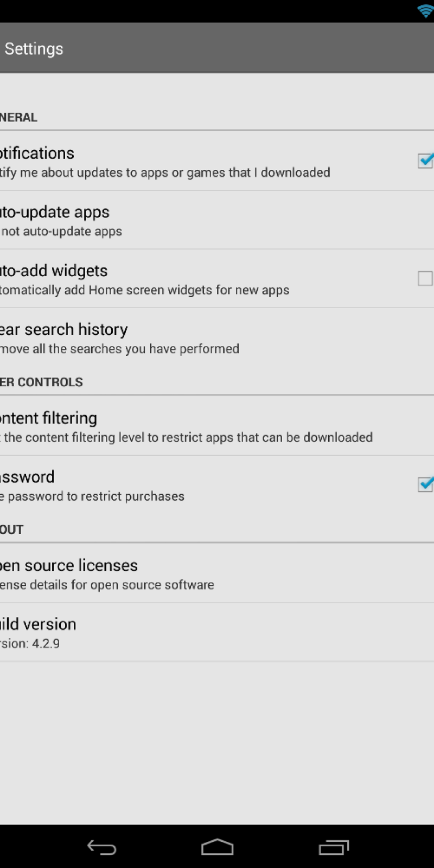Disable the Notifications checkbox
Viewport: 434px width, 868px height.
tap(425, 161)
